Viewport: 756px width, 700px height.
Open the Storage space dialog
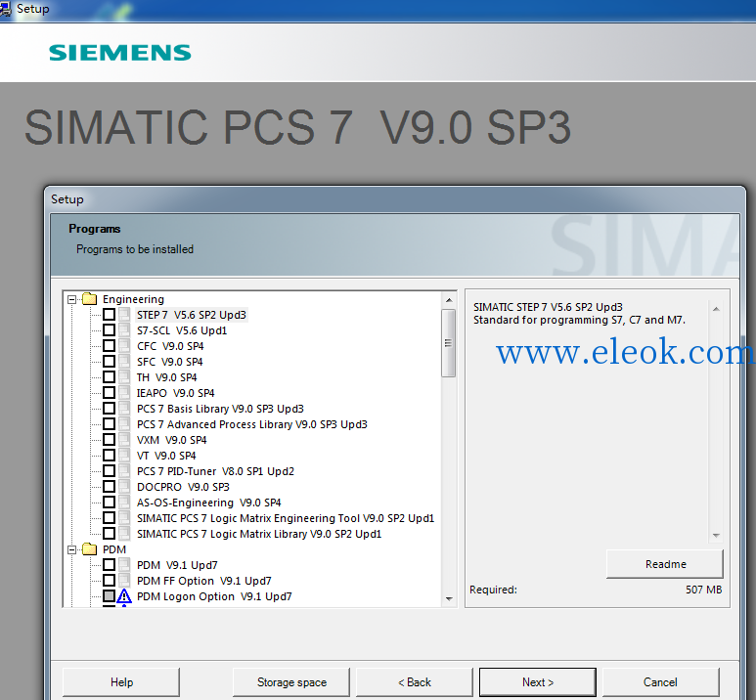coord(291,682)
